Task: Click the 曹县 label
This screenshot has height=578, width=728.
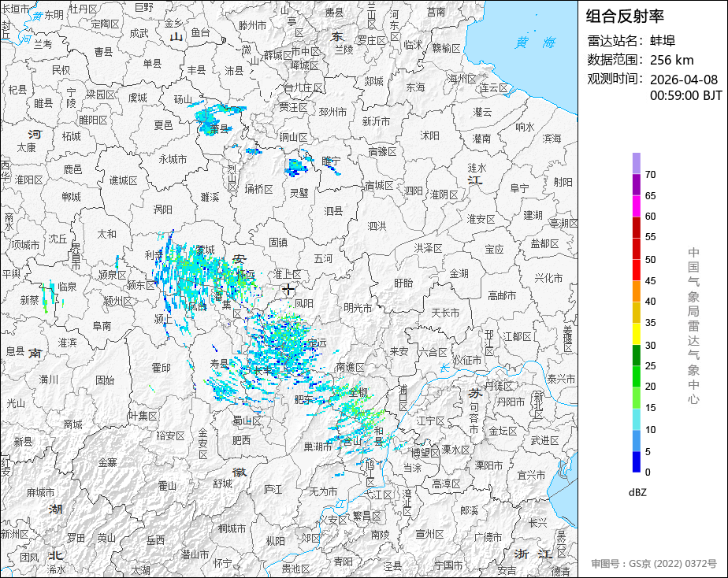Action: coord(103,52)
